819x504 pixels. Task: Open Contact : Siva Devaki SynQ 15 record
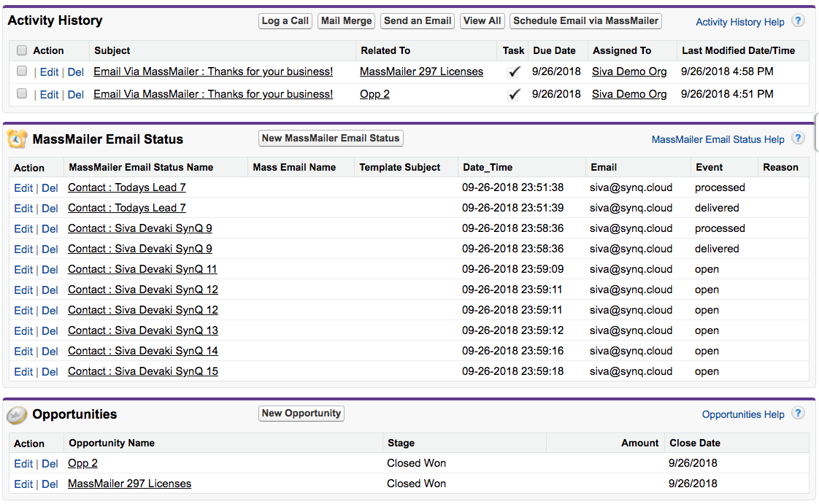click(x=143, y=371)
